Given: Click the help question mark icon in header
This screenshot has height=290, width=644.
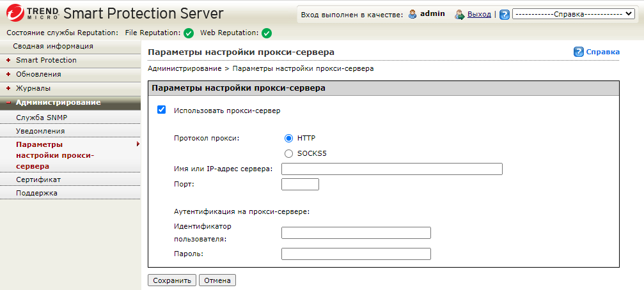Looking at the screenshot, I should [505, 14].
